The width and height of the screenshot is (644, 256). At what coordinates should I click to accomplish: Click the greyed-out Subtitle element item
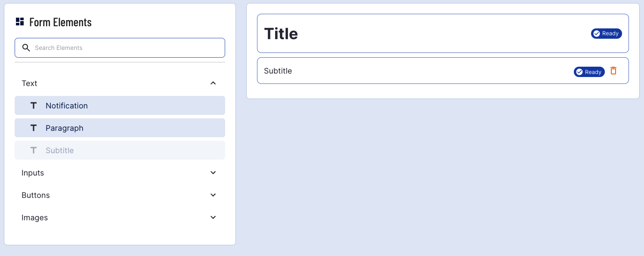tap(120, 150)
